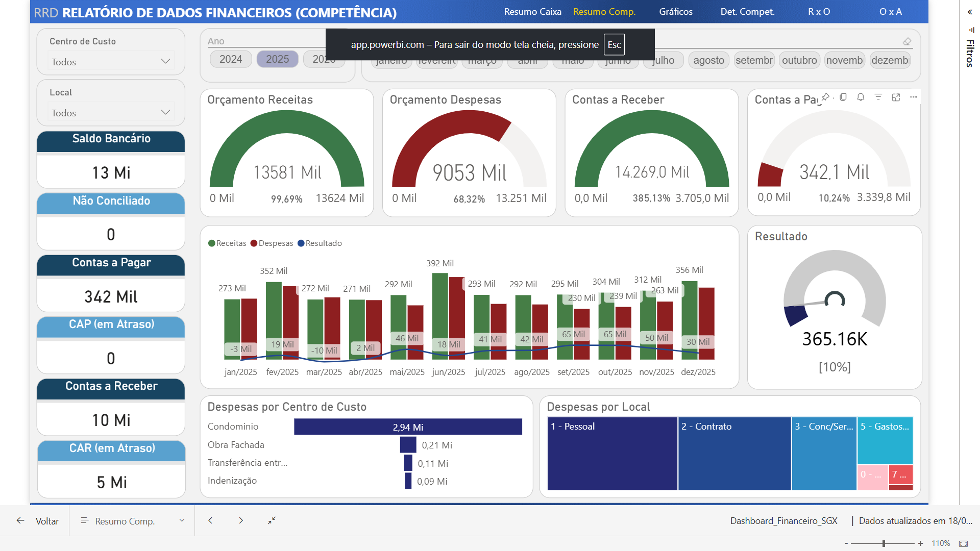This screenshot has height=551, width=980.
Task: Exit full screen with collapse arrows icon
Action: [272, 520]
